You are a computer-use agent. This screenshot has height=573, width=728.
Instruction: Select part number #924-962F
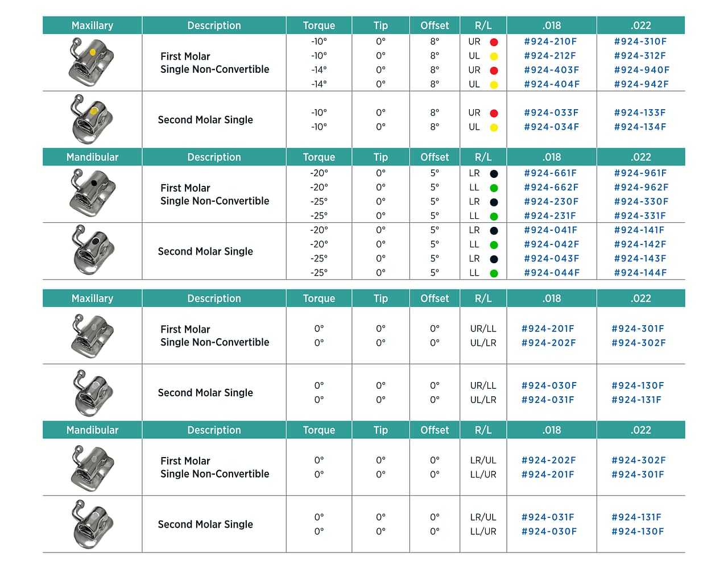(641, 187)
